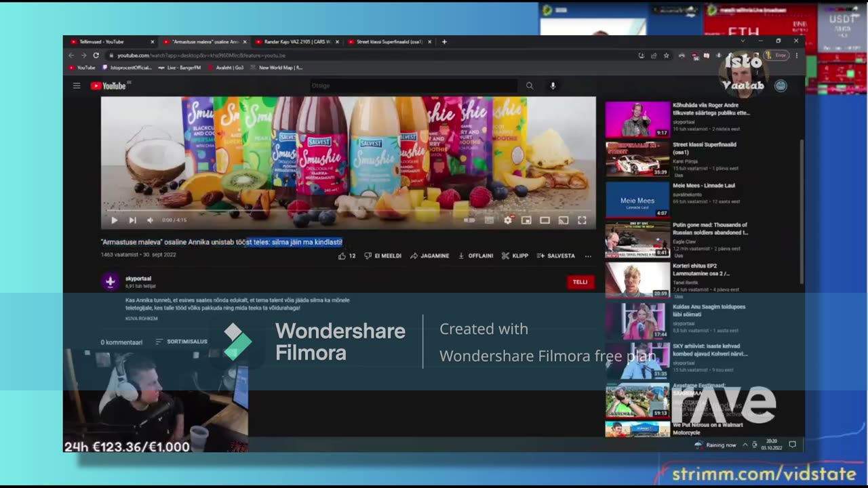Go to YouTube home via the logo
Image resolution: width=868 pixels, height=488 pixels.
(x=108, y=86)
